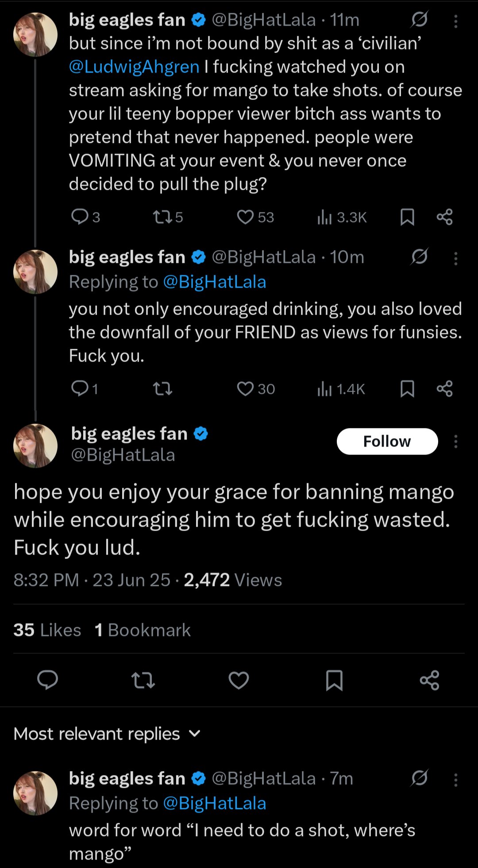Open replies on the tweet with 3 comments

85,217
